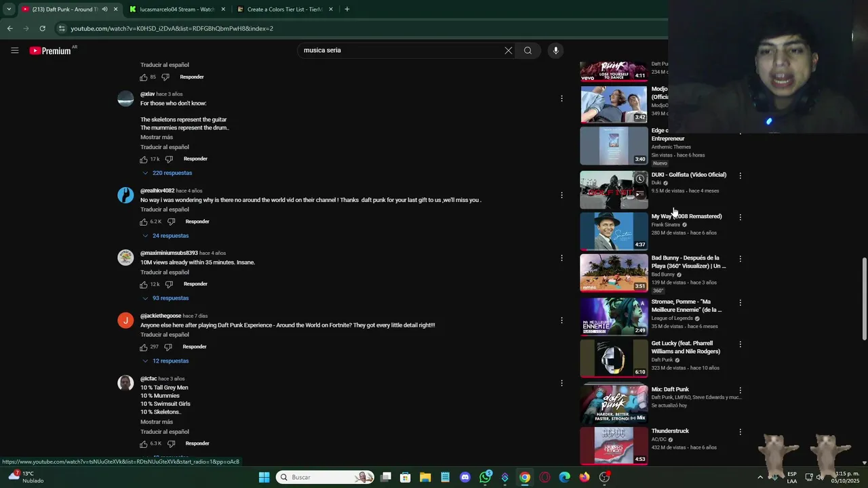Reply to @realhkv4082 comment with Responder
868x488 pixels.
197,222
